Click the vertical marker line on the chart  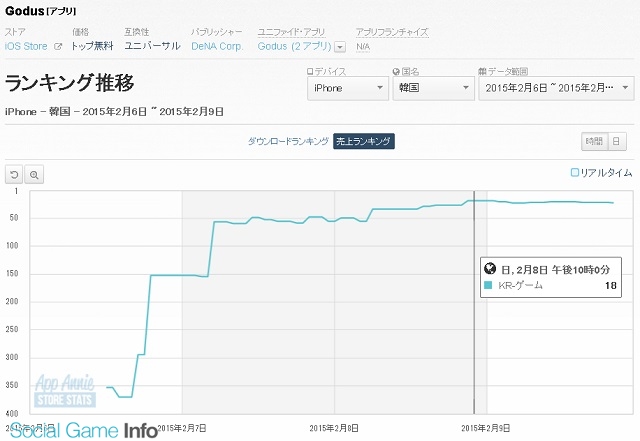pyautogui.click(x=474, y=302)
